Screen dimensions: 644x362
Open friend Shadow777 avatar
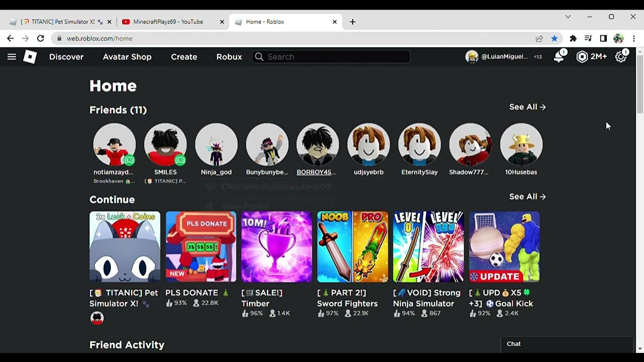tap(470, 145)
